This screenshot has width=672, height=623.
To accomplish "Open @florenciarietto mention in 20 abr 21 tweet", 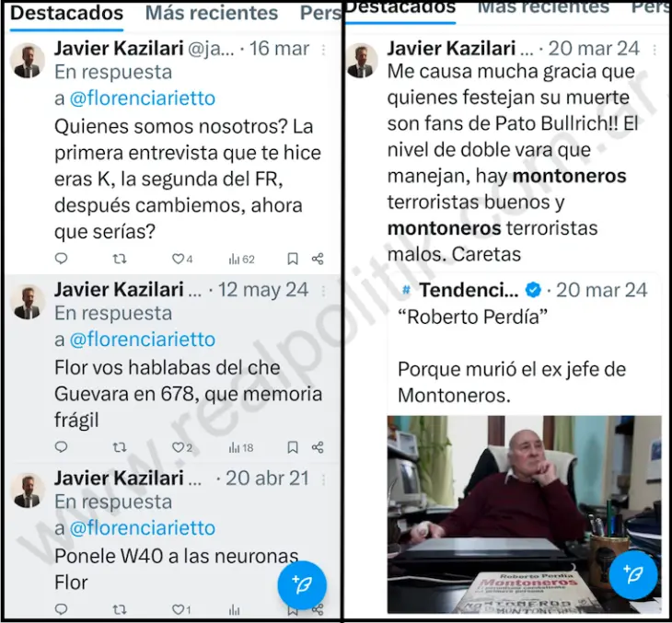I will [143, 528].
